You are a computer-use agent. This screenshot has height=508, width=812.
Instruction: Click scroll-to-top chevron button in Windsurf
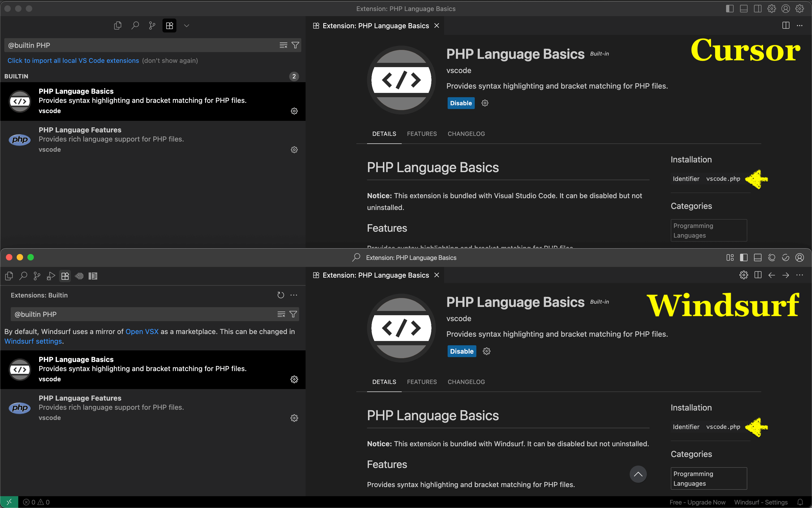coord(638,474)
